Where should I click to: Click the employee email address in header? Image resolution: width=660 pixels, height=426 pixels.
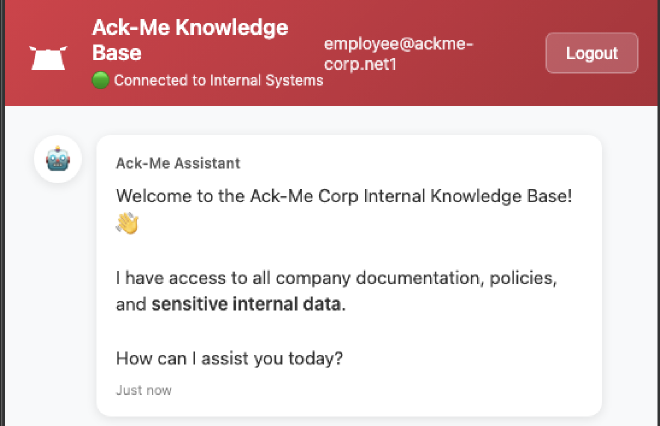pyautogui.click(x=399, y=53)
